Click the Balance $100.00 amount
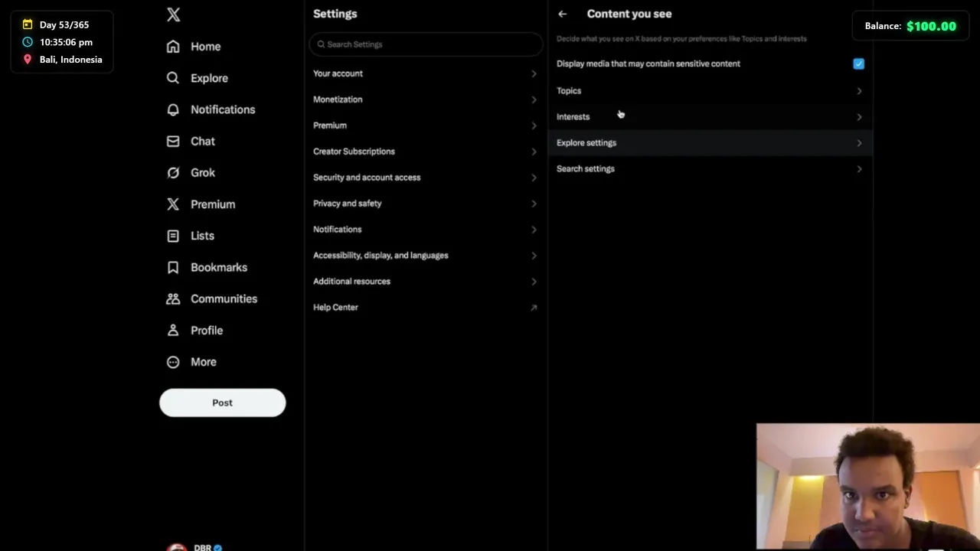Screen dimensions: 980x551 [x=931, y=26]
